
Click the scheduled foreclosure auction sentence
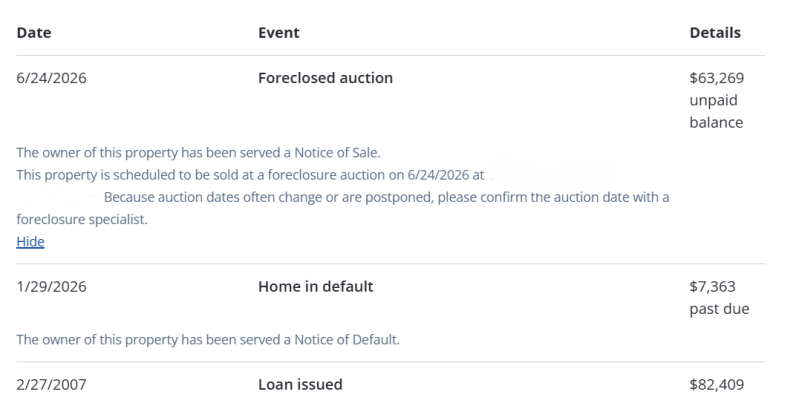[250, 175]
